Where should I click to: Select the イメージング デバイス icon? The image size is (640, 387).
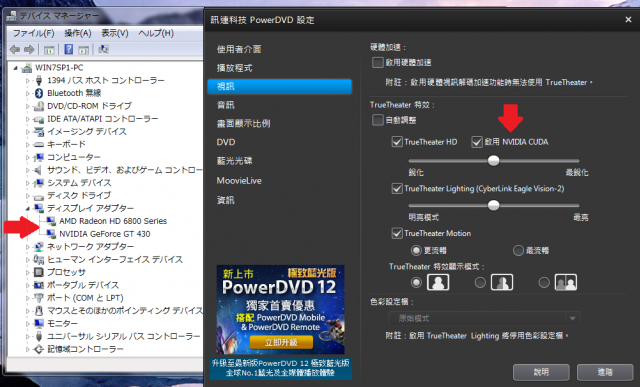point(39,131)
